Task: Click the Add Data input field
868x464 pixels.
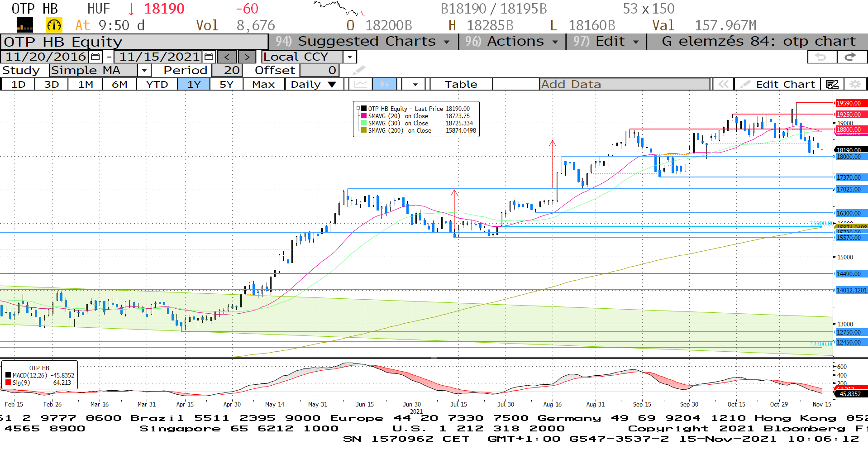Action: [625, 84]
